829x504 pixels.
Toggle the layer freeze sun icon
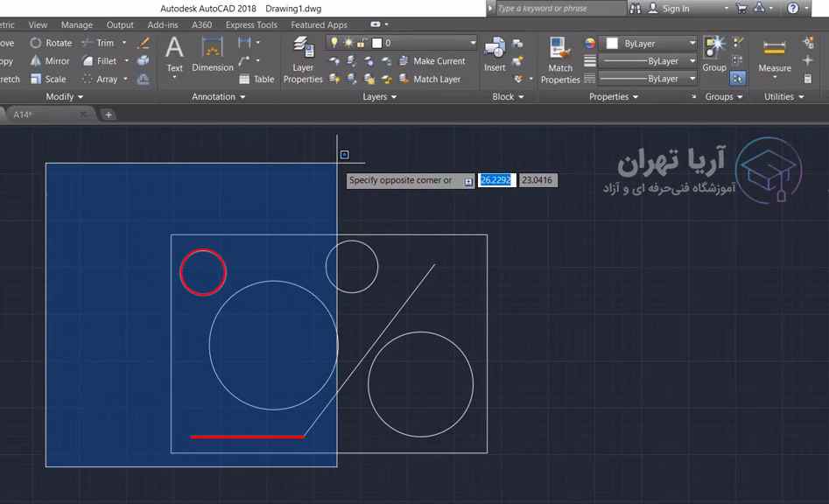pos(347,43)
